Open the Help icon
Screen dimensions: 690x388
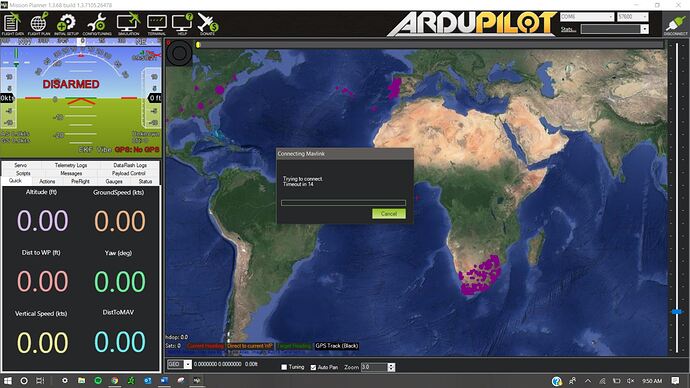click(182, 24)
